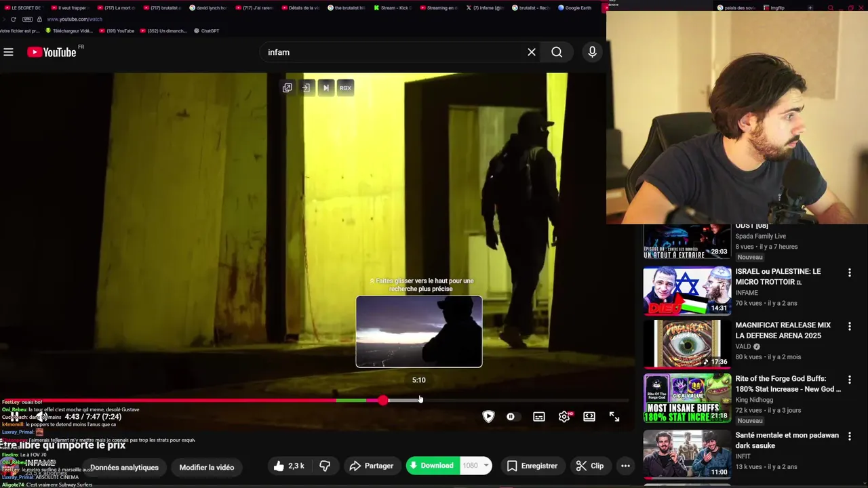Open the more actions ellipsis below video

click(x=625, y=466)
